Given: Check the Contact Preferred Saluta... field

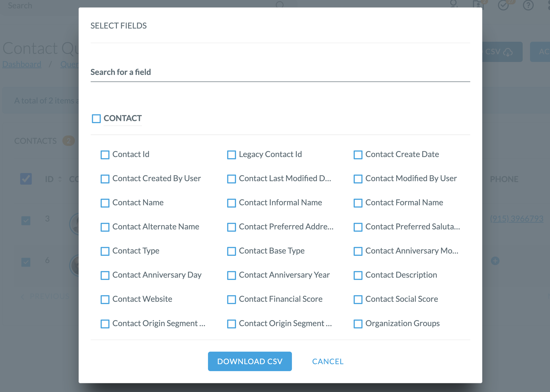Looking at the screenshot, I should tap(358, 227).
